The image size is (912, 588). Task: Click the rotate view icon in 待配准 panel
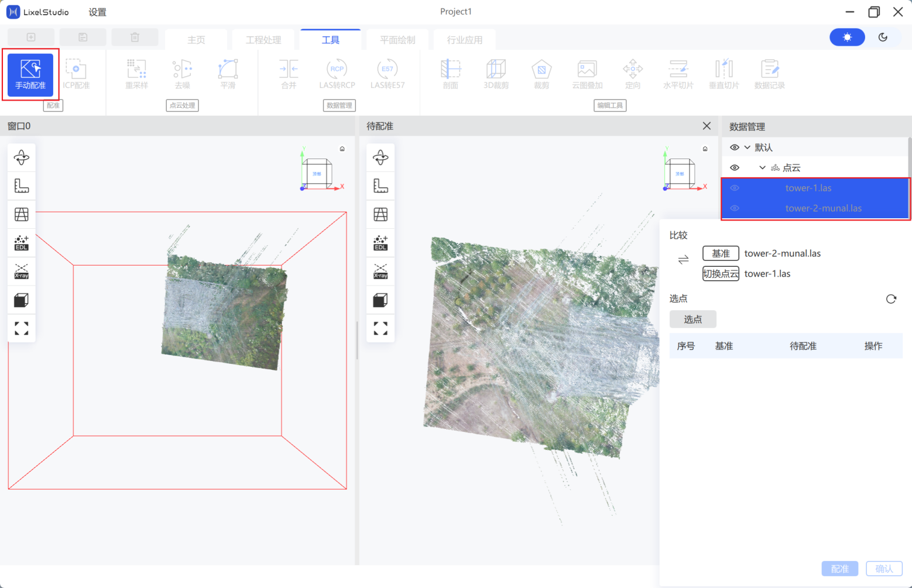[380, 157]
